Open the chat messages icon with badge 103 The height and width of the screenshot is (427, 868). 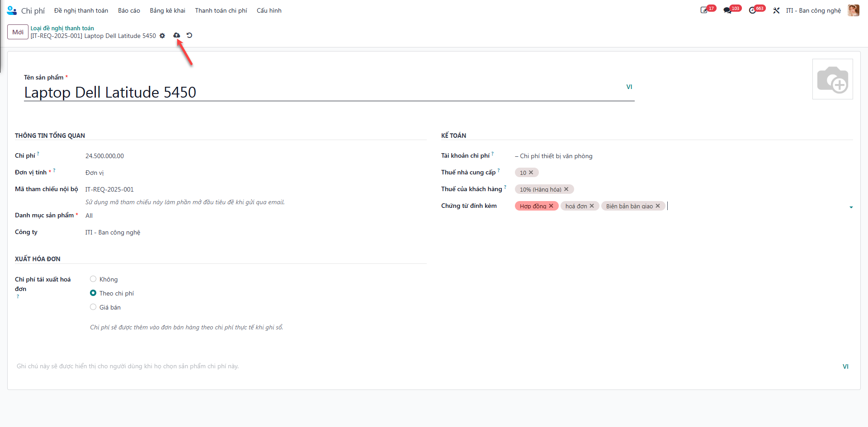(x=727, y=10)
